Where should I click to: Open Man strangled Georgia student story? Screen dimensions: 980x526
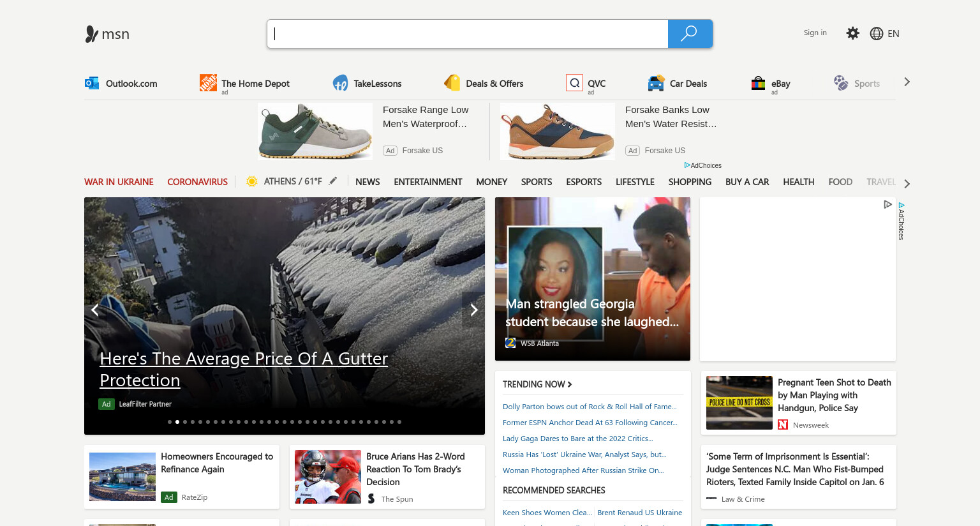click(x=592, y=313)
